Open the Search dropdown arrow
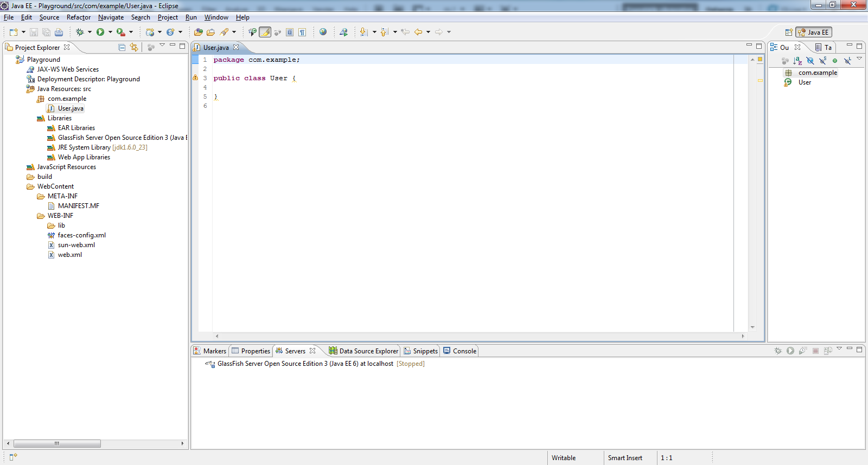Screen dimensions: 868x465 [x=234, y=32]
